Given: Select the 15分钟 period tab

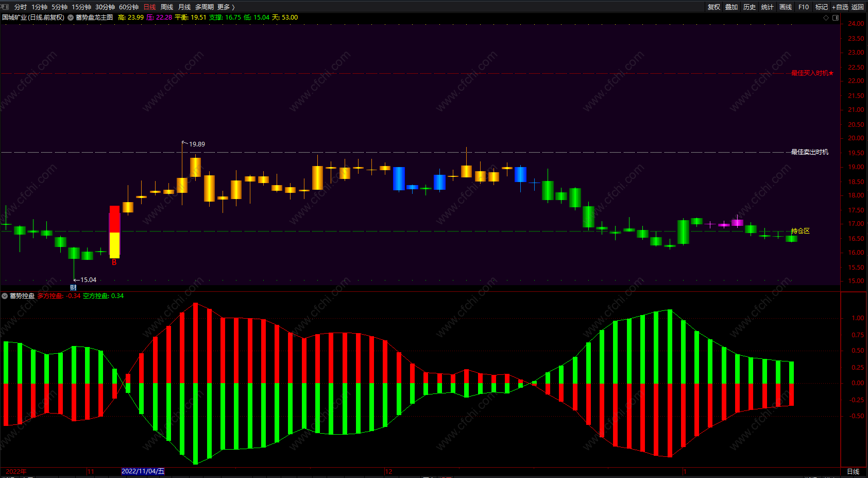Looking at the screenshot, I should pos(81,7).
